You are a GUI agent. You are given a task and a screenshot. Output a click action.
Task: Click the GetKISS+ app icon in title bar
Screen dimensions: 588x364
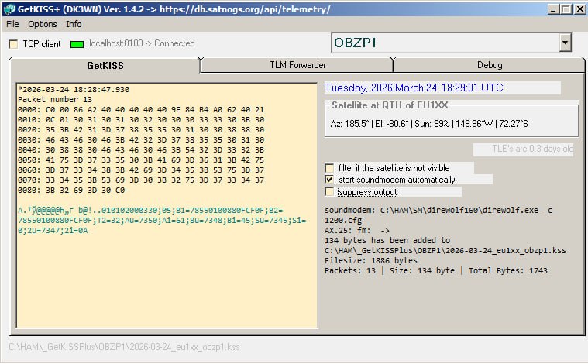pos(9,9)
